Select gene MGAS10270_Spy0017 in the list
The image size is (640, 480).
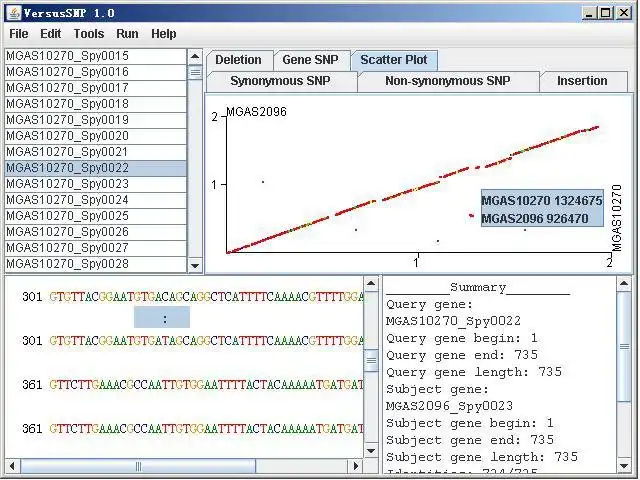(96, 88)
